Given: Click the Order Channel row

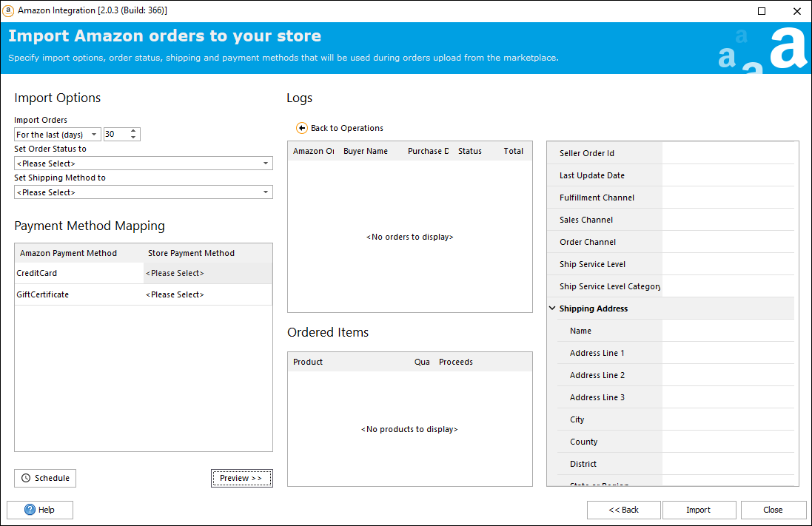Looking at the screenshot, I should pos(671,243).
